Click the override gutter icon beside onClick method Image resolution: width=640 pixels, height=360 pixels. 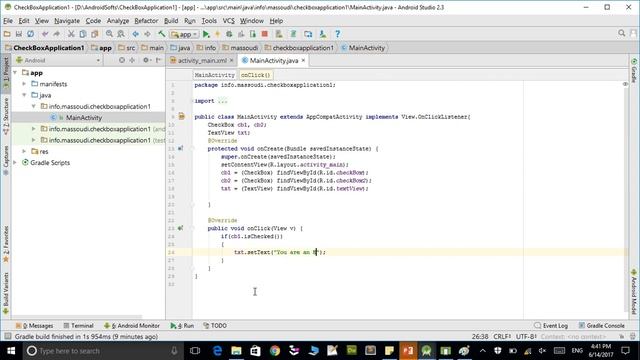pos(180,229)
